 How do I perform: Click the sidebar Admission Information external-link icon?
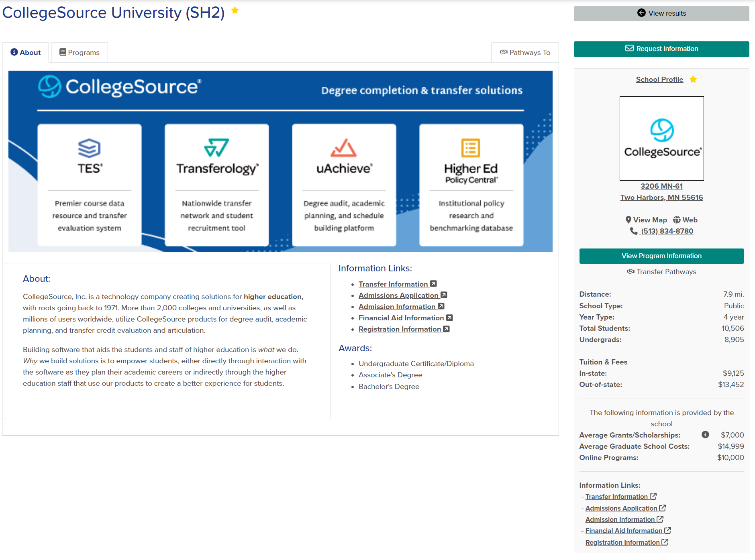point(660,519)
